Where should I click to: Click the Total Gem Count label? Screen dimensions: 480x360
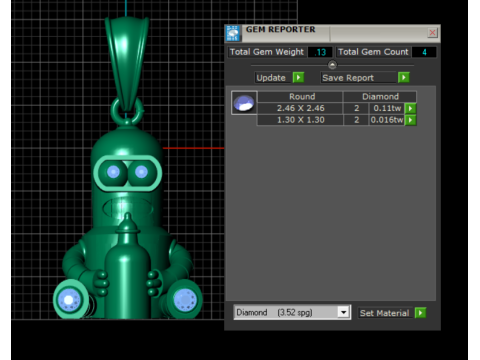tap(373, 52)
